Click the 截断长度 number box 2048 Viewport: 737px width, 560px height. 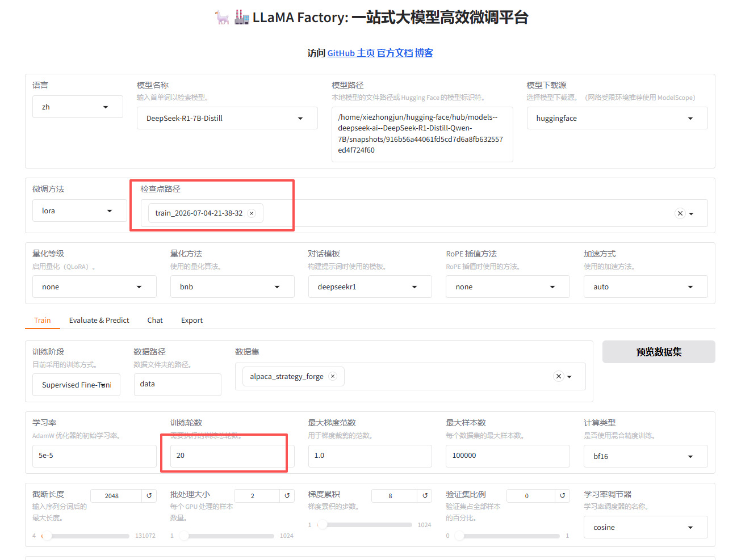tap(116, 496)
